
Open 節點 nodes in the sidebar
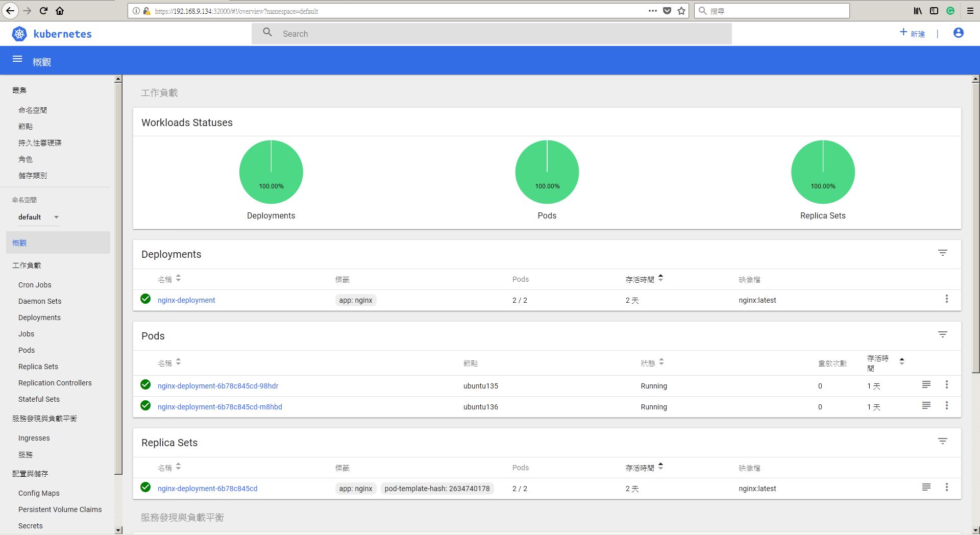26,127
